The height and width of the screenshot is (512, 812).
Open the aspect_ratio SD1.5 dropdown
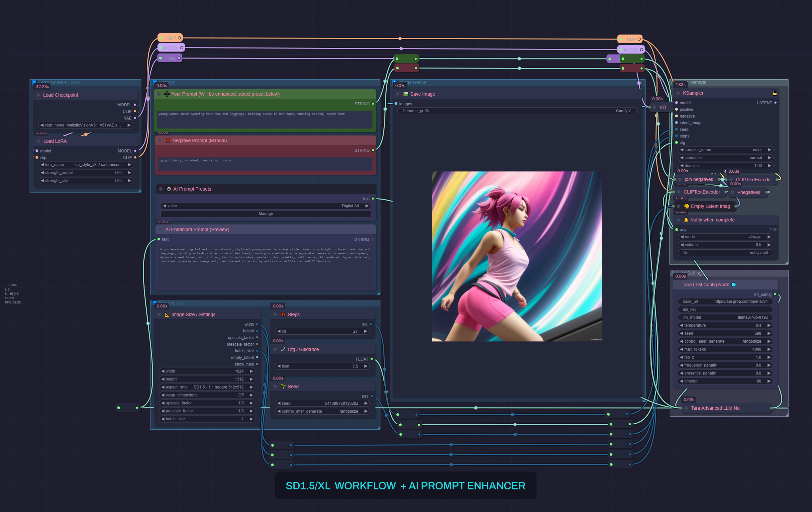pyautogui.click(x=207, y=387)
